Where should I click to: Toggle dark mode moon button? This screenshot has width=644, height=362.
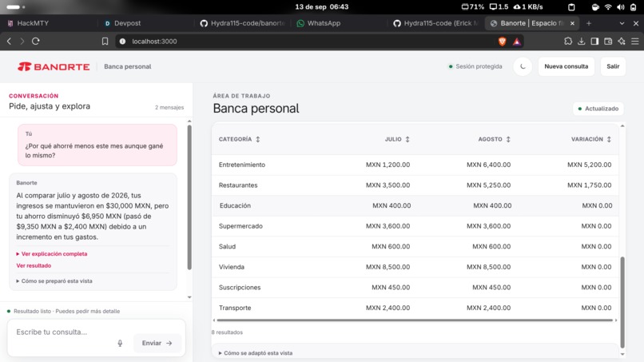pyautogui.click(x=523, y=66)
